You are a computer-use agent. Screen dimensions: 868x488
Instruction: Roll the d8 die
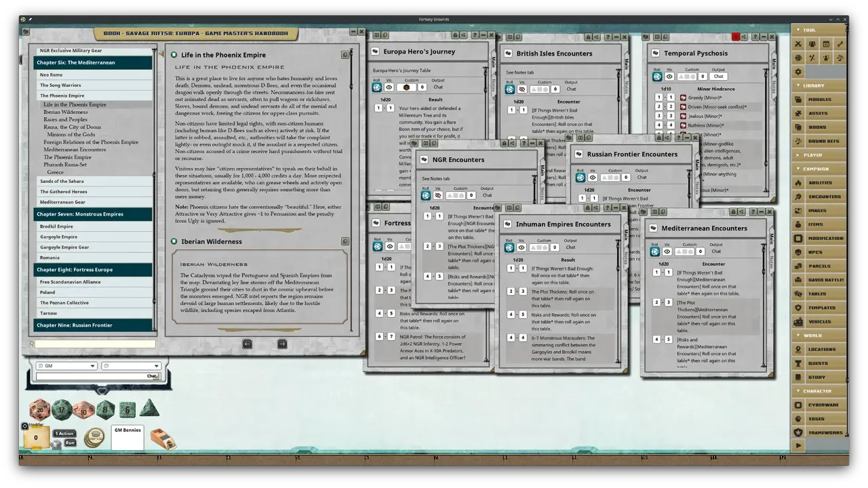[x=105, y=409]
